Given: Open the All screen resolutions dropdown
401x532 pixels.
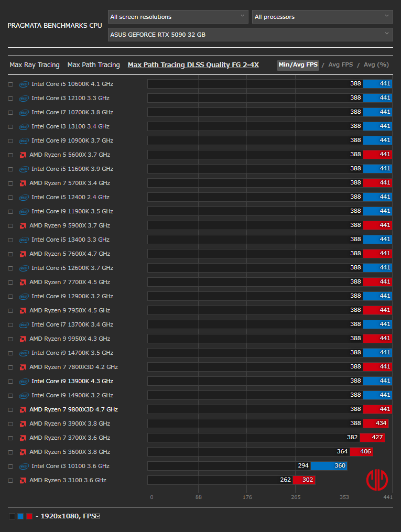Looking at the screenshot, I should 178,17.
